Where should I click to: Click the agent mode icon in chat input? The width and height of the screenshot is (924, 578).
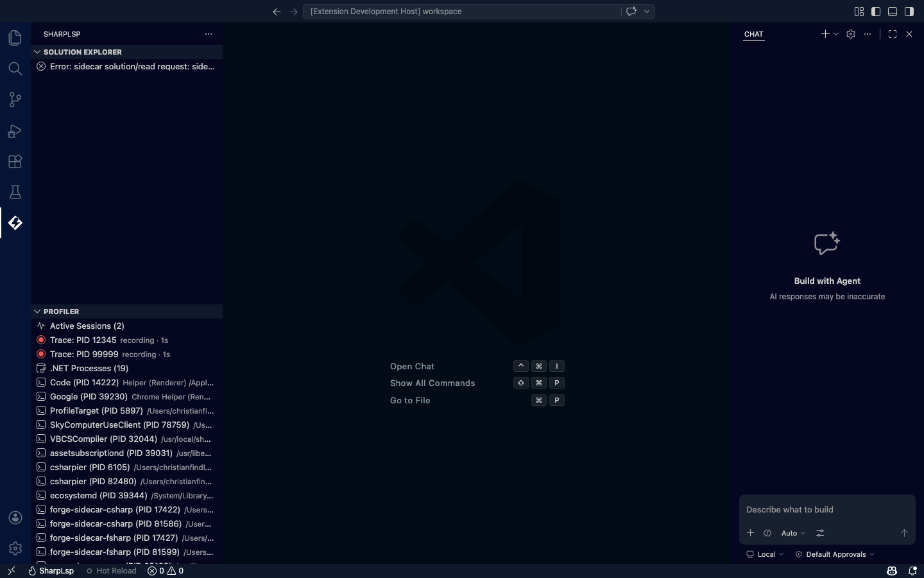point(767,533)
